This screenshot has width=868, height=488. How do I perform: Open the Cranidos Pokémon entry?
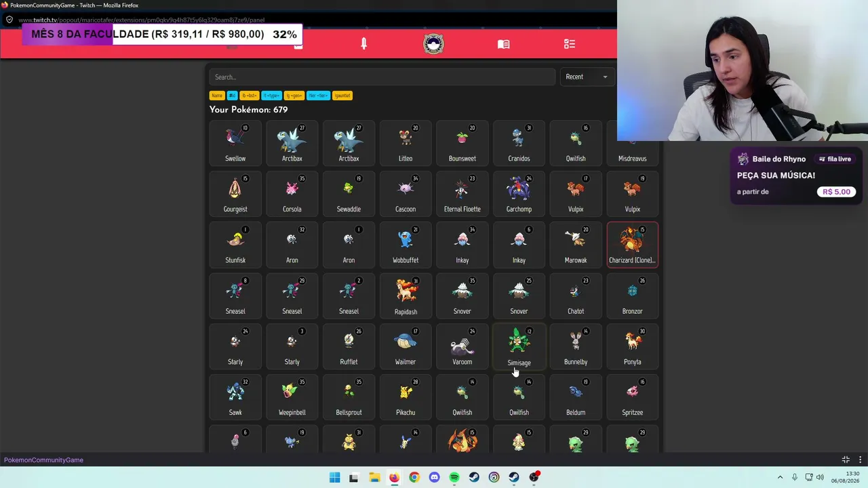519,144
